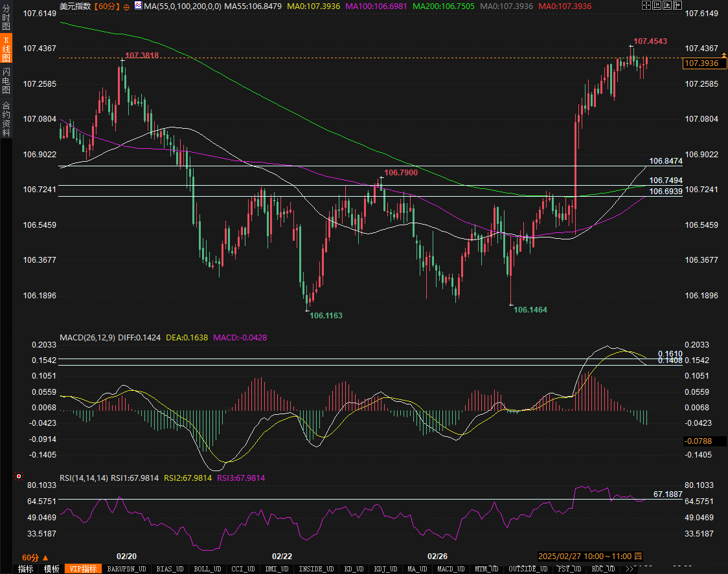
Task: Click the leftmost layout icon at top right
Action: [x=647, y=6]
